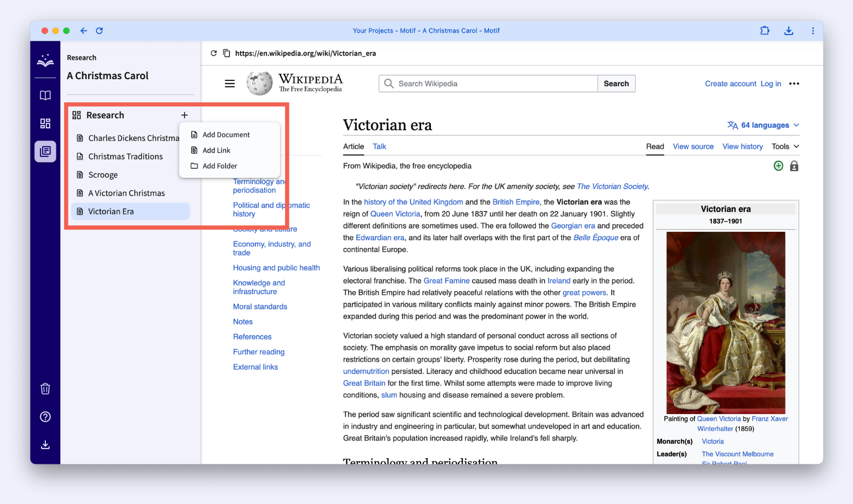Jump to Housing and public health section
The image size is (853, 504).
(x=277, y=268)
